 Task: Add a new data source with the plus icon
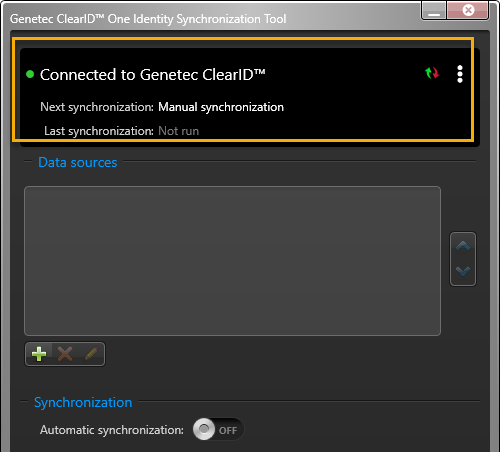pos(39,354)
